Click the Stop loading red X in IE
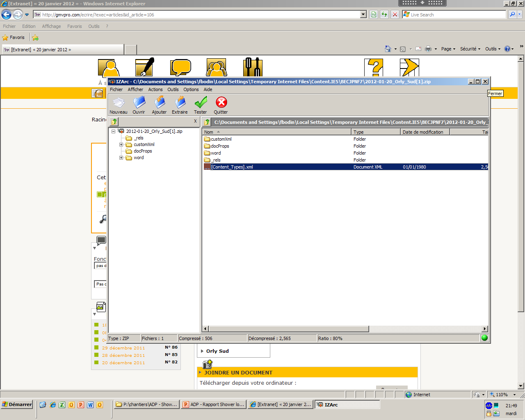 (395, 15)
